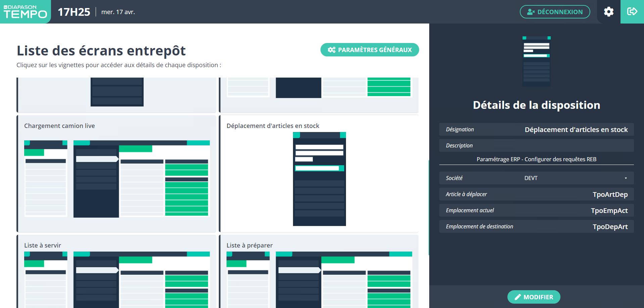This screenshot has width=644, height=308.
Task: Click the Emplacement actuel field TpoEmpAct
Action: (609, 211)
